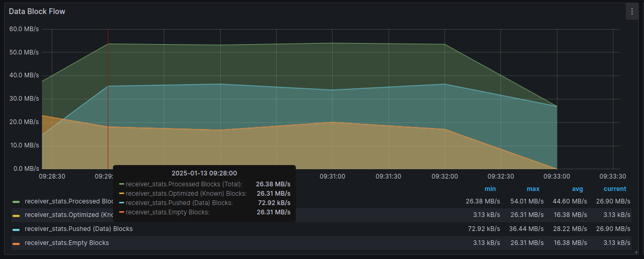644x259 pixels.
Task: Click the 30.0 MB/s y-axis label
Action: [x=24, y=99]
